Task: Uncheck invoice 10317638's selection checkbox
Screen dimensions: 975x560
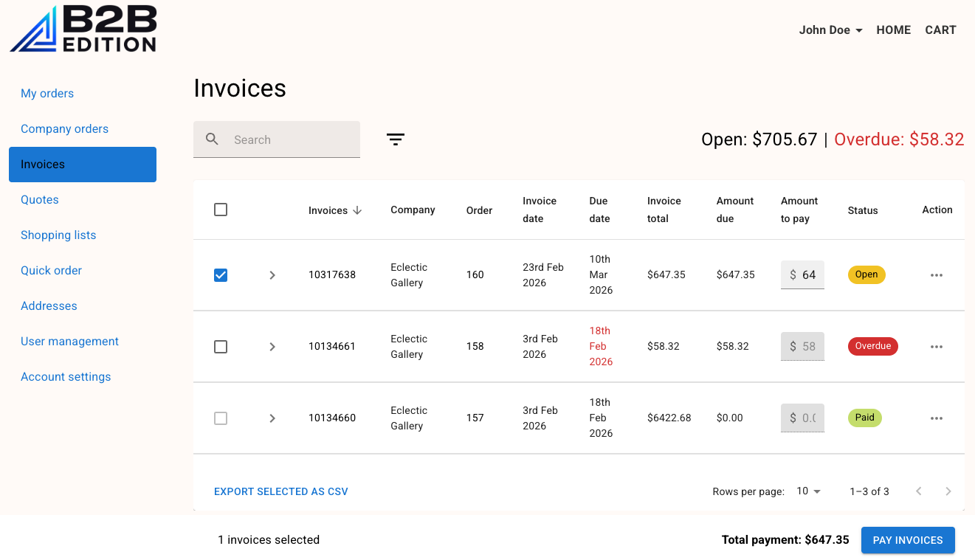Action: (x=221, y=274)
